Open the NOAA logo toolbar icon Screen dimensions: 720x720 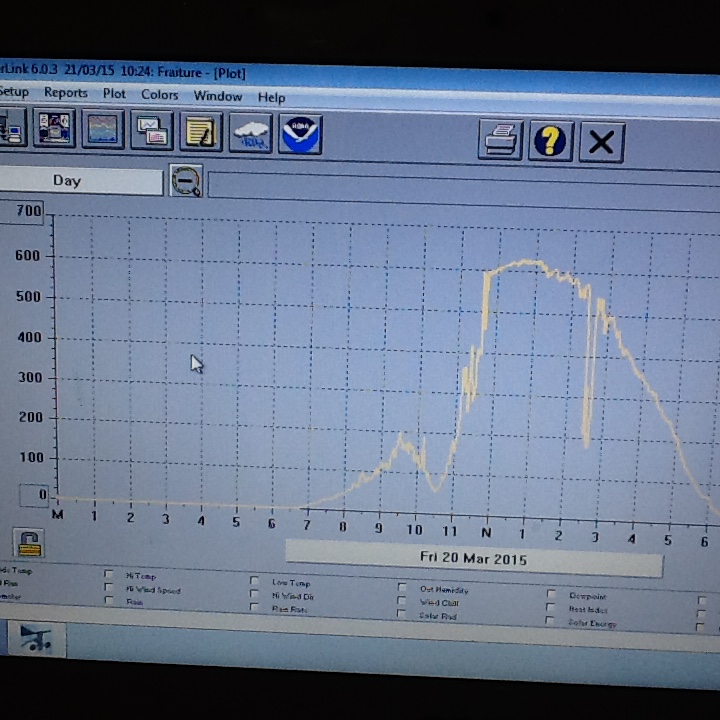pos(300,135)
